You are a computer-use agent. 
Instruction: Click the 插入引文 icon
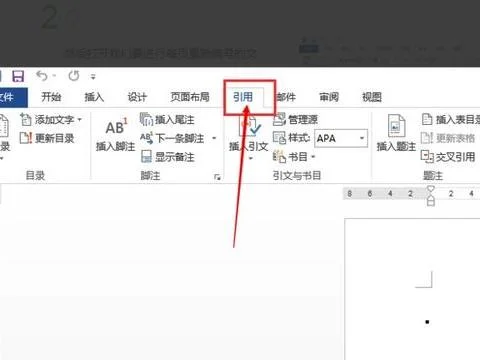tap(251, 126)
